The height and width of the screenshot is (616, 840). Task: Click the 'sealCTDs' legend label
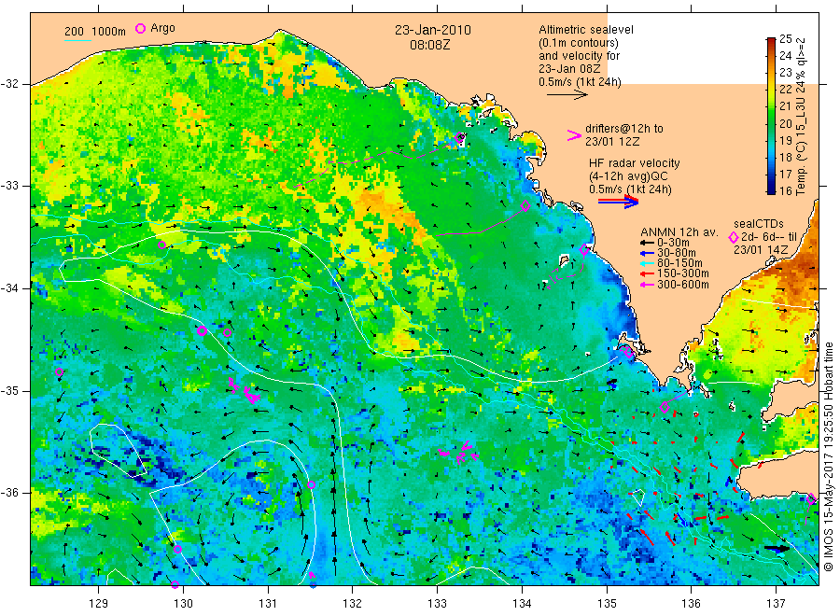759,224
